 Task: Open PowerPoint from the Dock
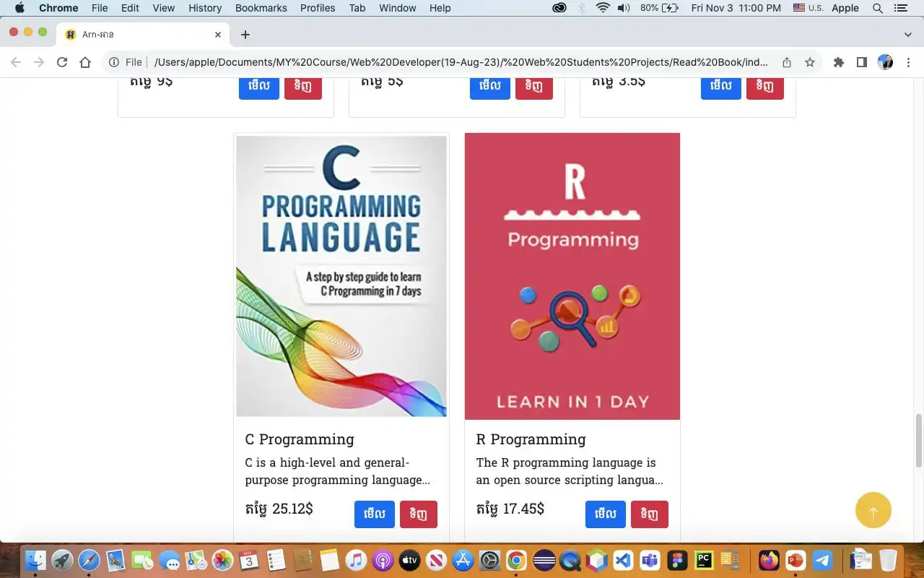tap(796, 560)
